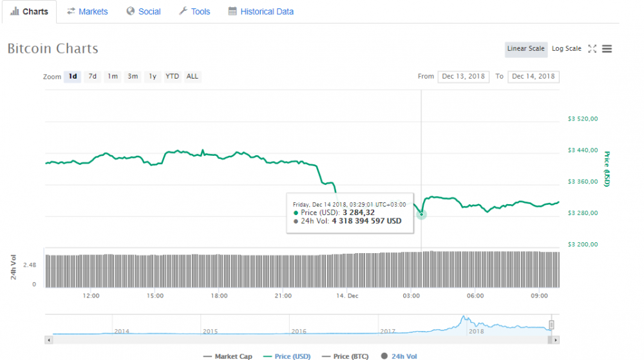This screenshot has height=360, width=644.
Task: Click the calendar icon beside Historical Data
Action: [232, 11]
